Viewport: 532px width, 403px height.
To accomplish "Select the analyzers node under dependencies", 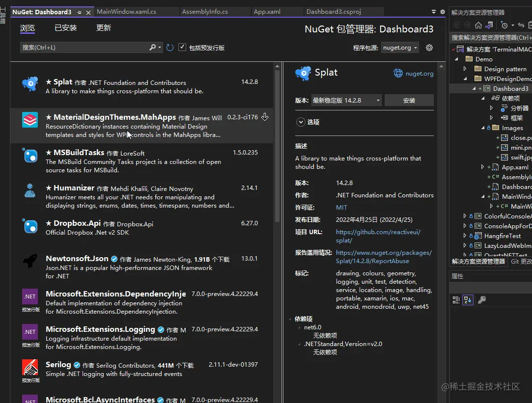I will pos(519,108).
